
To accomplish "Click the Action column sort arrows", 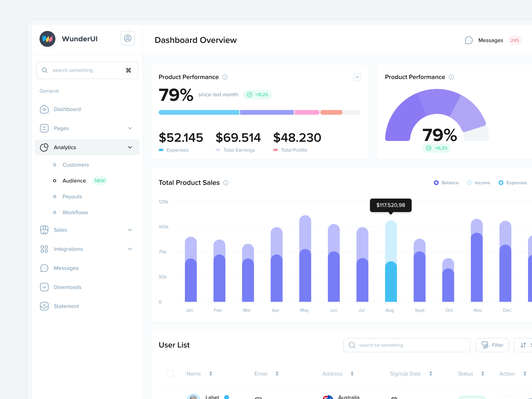I will pos(525,373).
